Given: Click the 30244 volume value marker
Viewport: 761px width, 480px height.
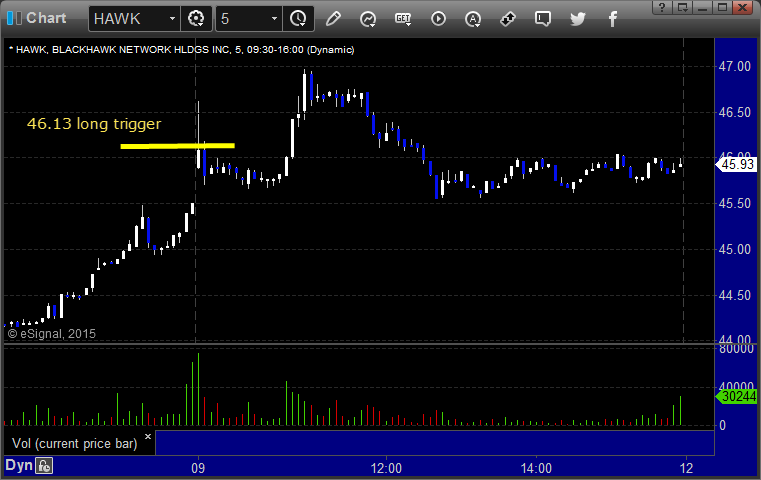Looking at the screenshot, I should point(736,397).
